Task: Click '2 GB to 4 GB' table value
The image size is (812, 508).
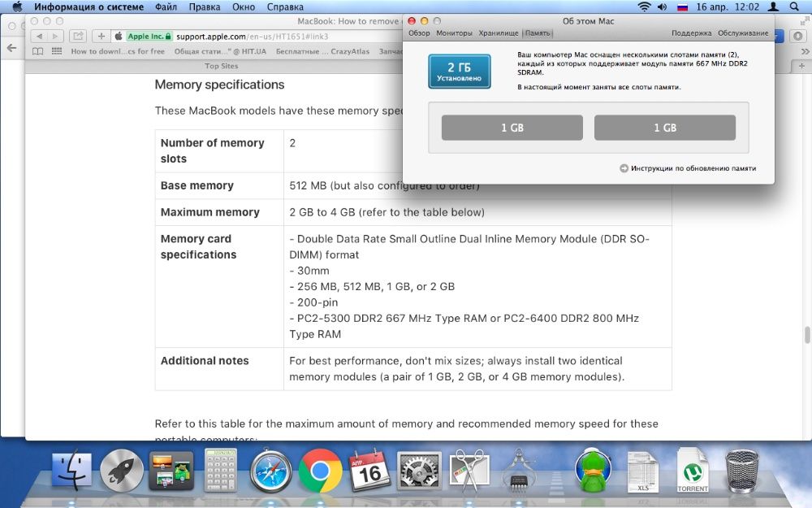Action: tap(387, 212)
